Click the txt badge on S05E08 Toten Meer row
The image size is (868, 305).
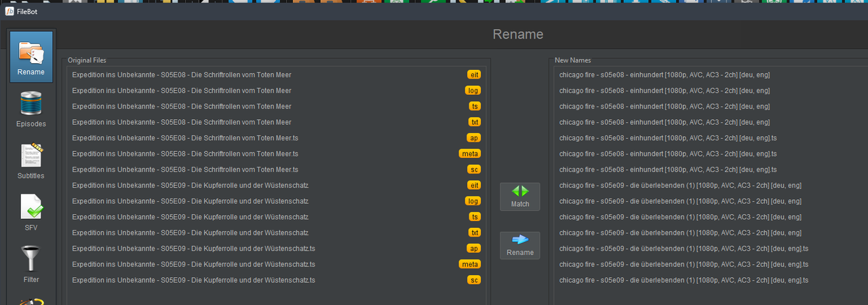pos(475,122)
